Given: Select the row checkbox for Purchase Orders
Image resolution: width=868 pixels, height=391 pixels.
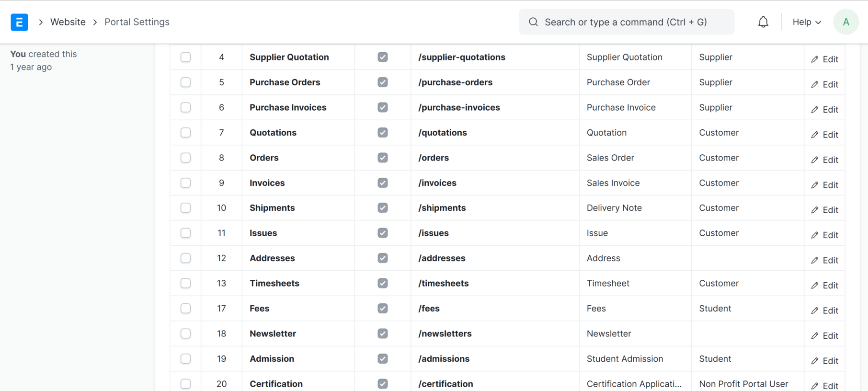Looking at the screenshot, I should pyautogui.click(x=185, y=82).
